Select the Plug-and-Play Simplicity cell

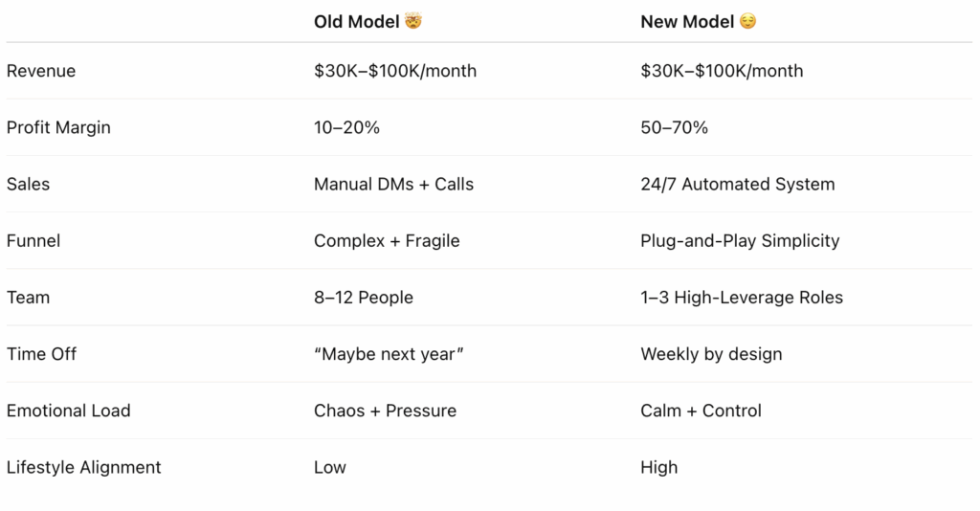[740, 241]
